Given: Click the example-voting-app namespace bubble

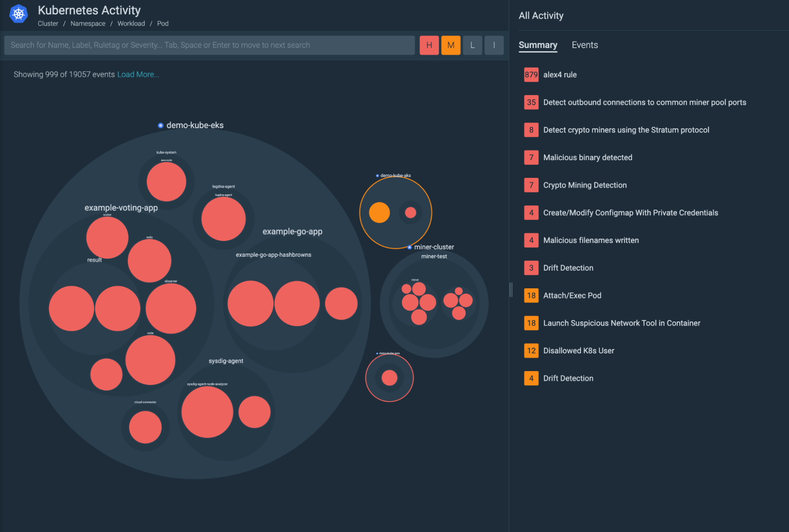Looking at the screenshot, I should pyautogui.click(x=120, y=207).
